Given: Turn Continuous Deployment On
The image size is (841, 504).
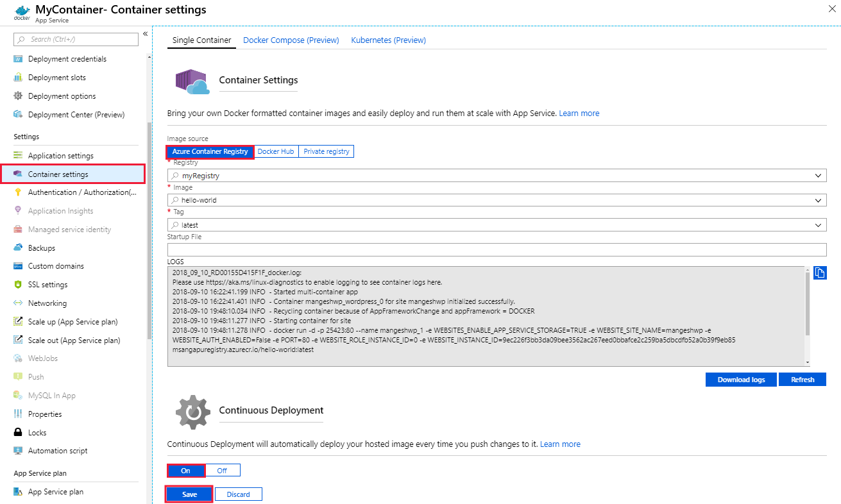Looking at the screenshot, I should [186, 471].
